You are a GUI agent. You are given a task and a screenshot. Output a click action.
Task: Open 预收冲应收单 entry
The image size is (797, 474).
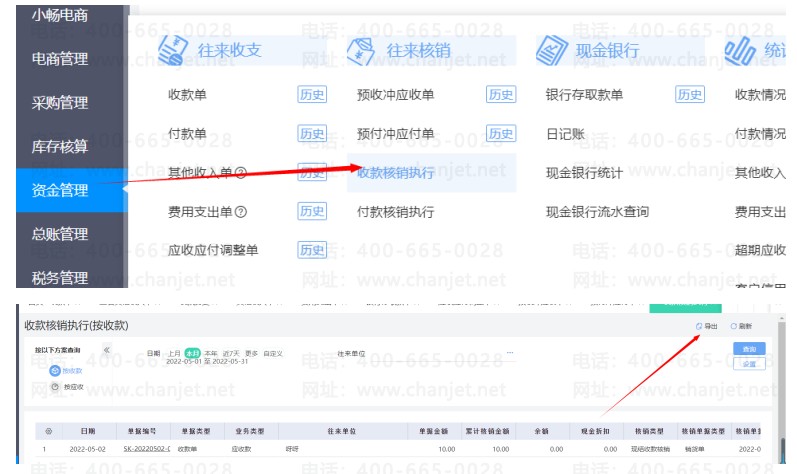coord(395,94)
